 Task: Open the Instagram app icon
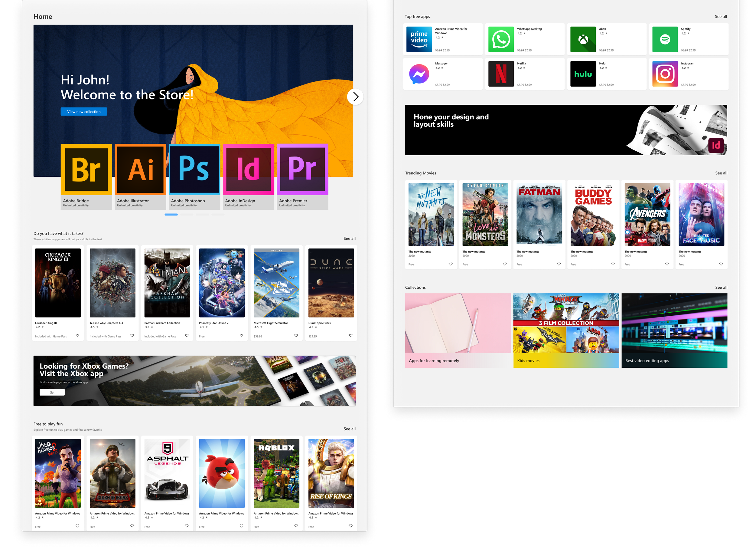point(665,74)
